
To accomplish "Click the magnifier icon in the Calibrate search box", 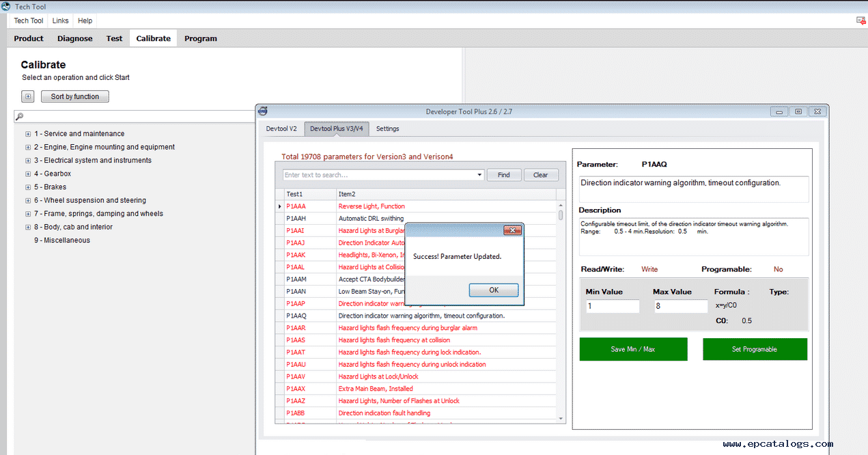I will [20, 117].
